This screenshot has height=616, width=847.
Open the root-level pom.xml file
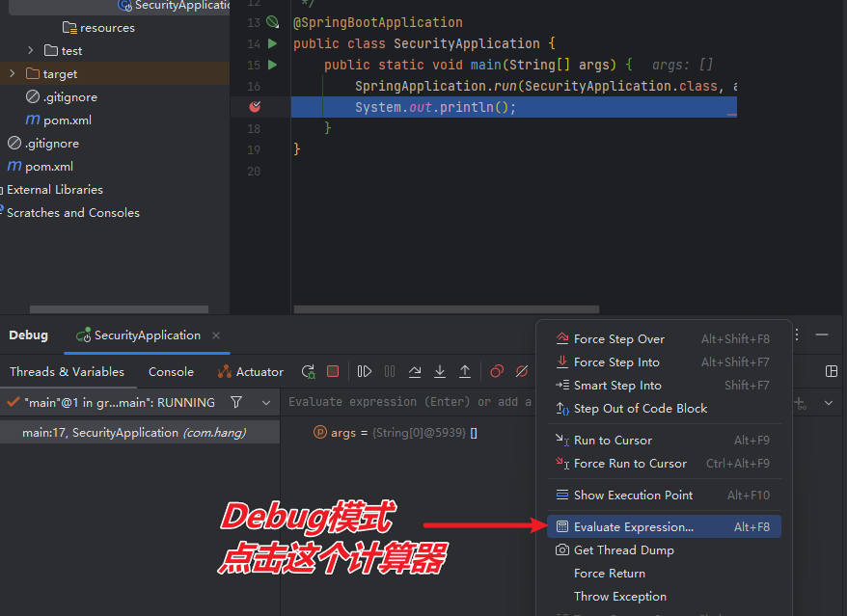tap(40, 167)
